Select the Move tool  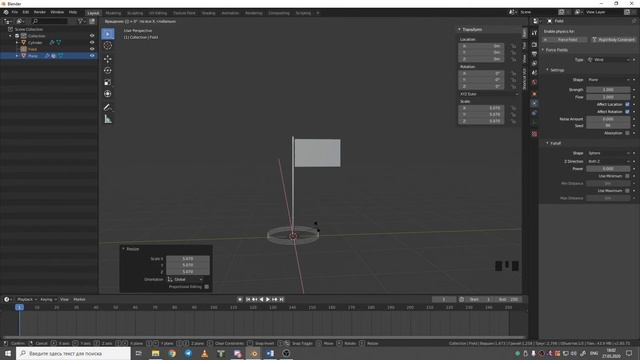(x=108, y=59)
